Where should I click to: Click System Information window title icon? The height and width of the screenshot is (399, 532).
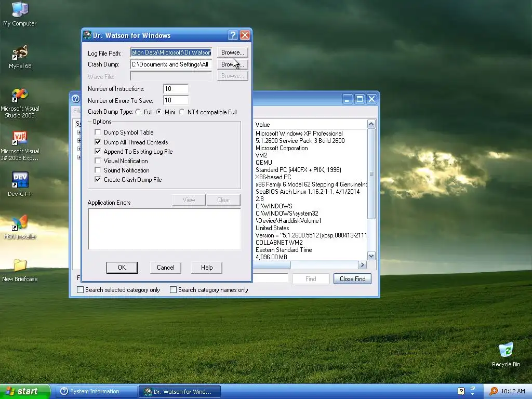75,99
